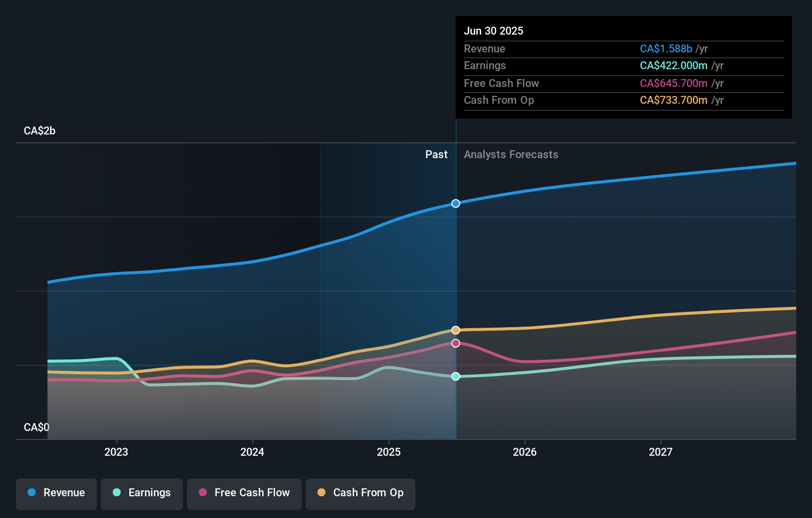Toggle the Cash From Op series button

pos(360,493)
